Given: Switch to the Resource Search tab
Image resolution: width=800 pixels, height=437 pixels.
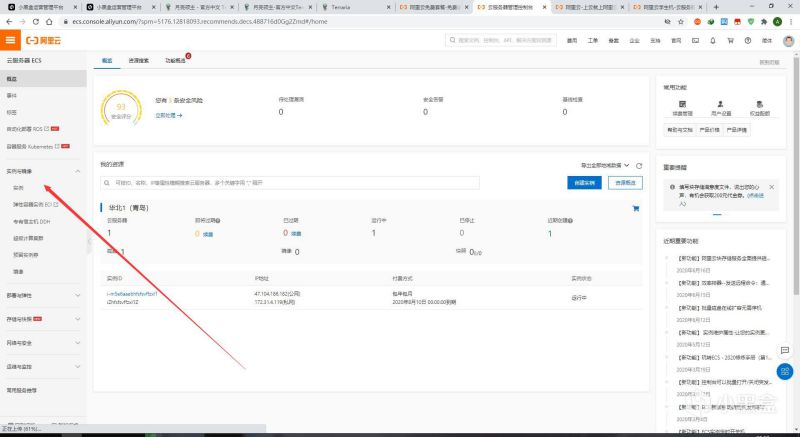Looking at the screenshot, I should tap(138, 61).
